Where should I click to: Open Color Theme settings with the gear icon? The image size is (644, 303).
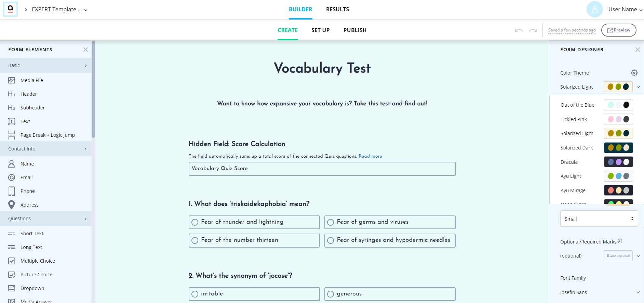tap(634, 73)
